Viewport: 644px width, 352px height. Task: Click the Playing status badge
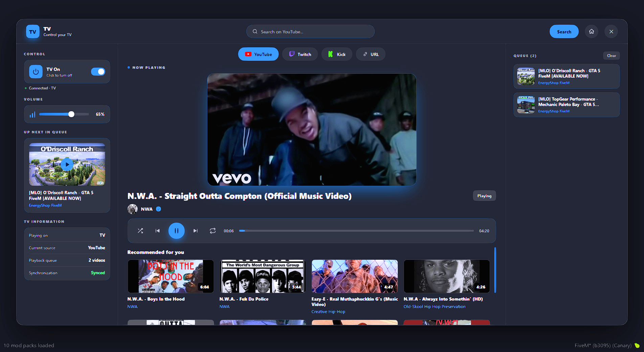coord(484,196)
